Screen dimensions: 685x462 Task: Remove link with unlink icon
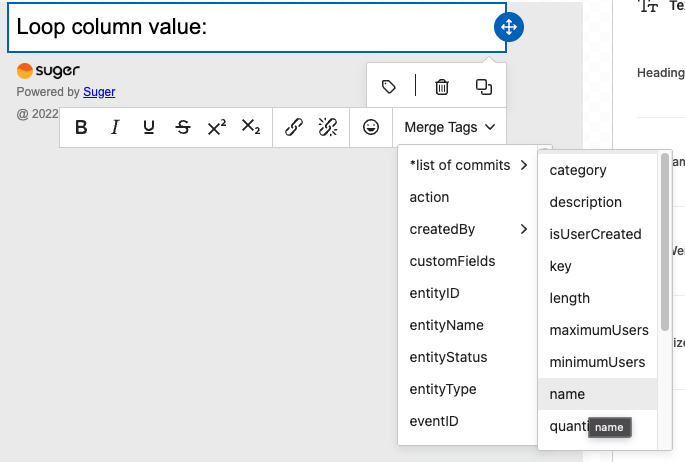coord(327,128)
